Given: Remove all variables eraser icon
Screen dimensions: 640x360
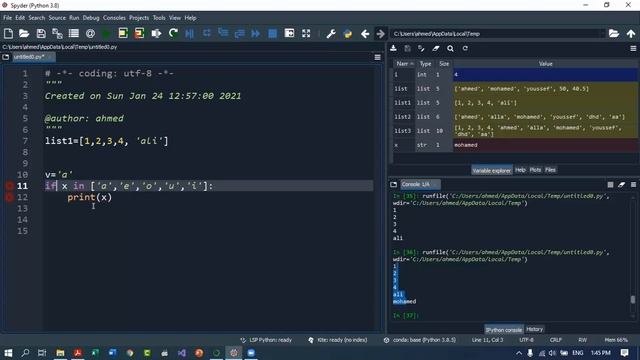Looking at the screenshot, I should pos(436,48).
